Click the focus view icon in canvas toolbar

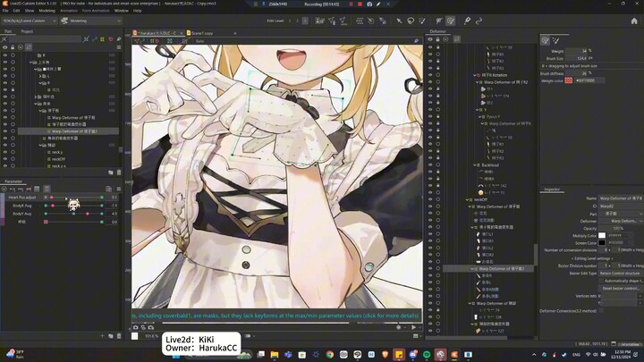click(170, 41)
